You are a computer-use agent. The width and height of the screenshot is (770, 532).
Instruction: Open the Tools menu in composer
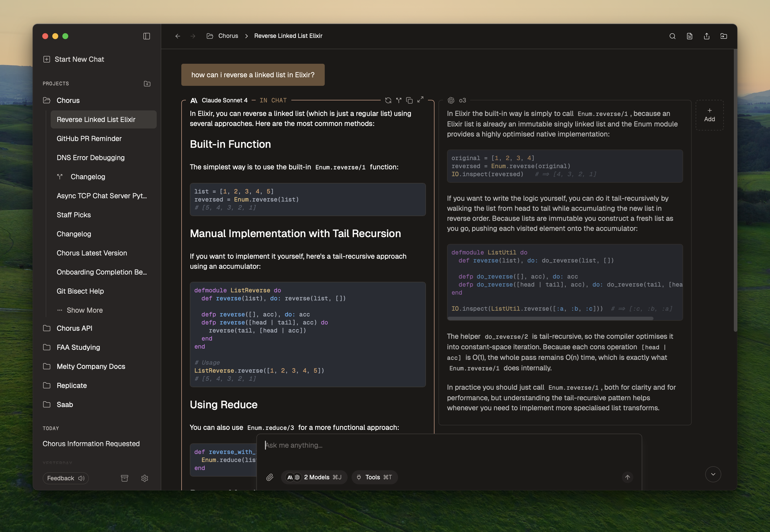374,477
